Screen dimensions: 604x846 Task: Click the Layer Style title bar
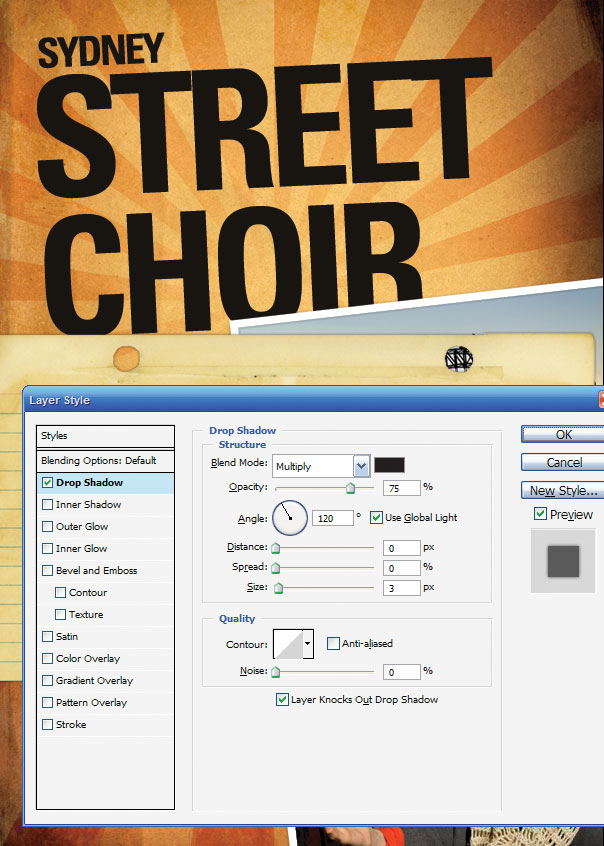pyautogui.click(x=313, y=400)
